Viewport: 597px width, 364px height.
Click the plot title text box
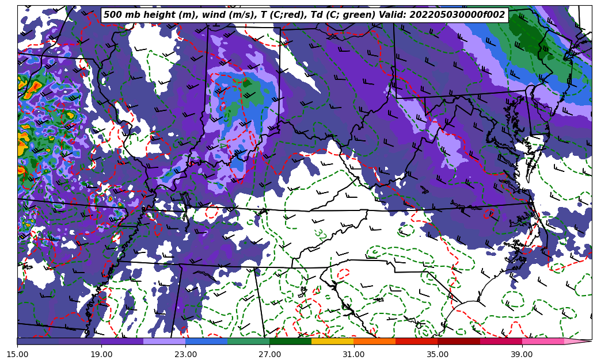(x=304, y=15)
